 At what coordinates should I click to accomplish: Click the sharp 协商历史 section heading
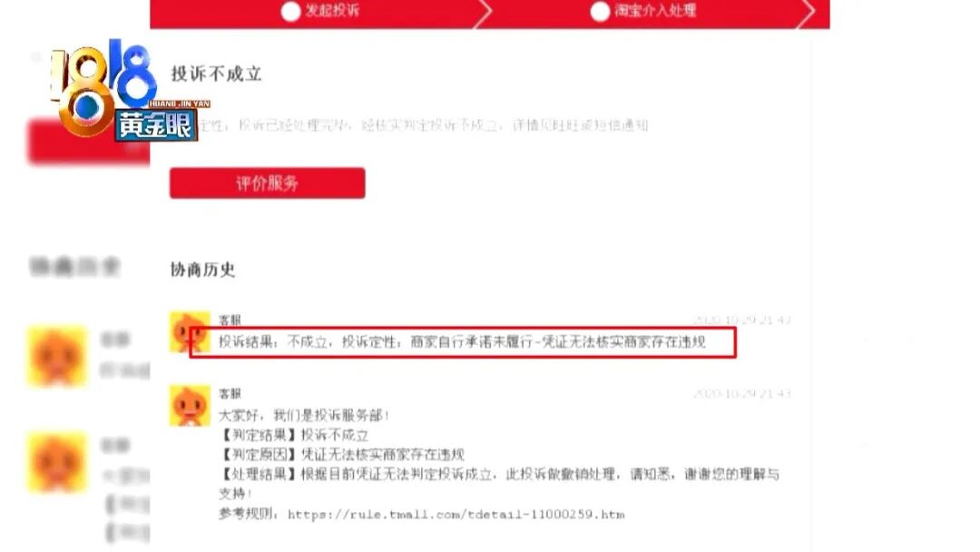[202, 270]
